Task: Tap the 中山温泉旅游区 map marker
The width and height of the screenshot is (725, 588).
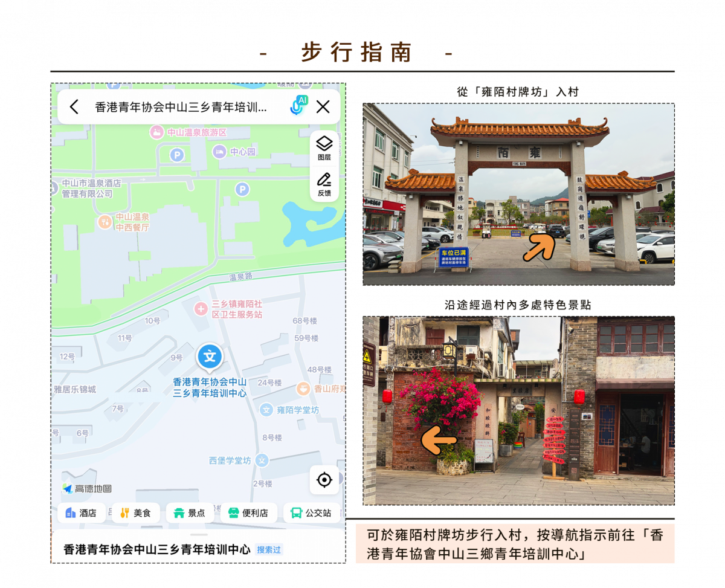Action: pos(156,132)
